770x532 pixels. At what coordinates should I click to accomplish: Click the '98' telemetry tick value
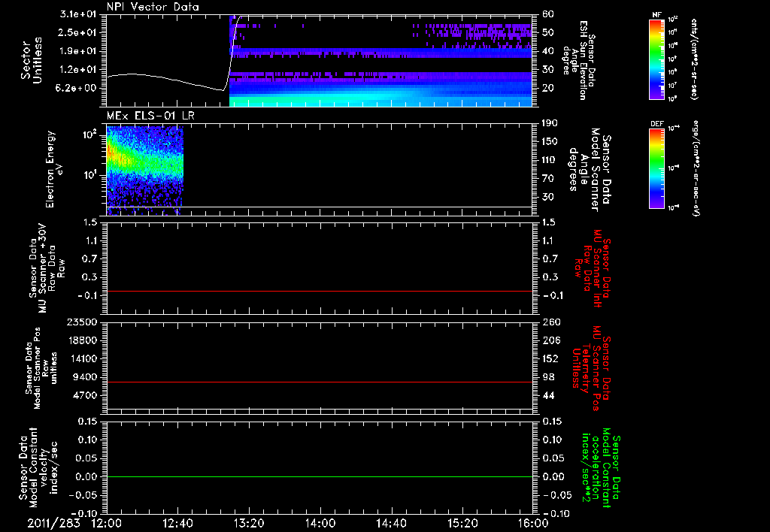click(x=548, y=377)
